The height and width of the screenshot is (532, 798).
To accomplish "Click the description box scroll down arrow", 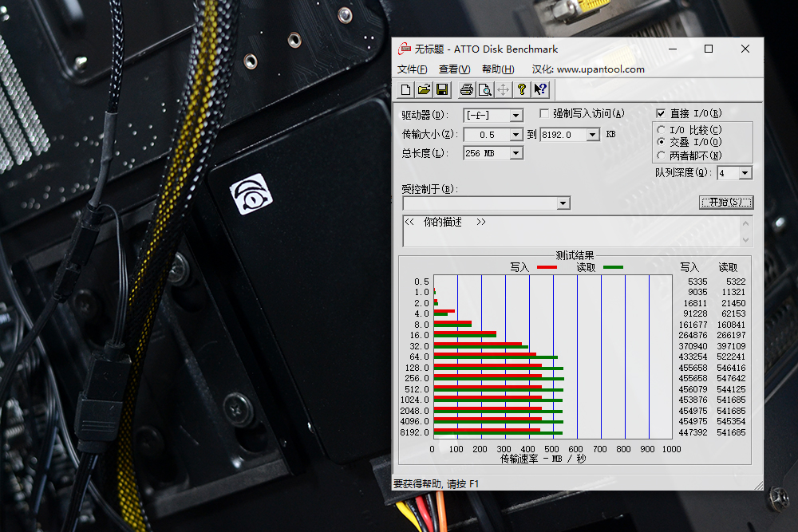I will click(x=745, y=239).
